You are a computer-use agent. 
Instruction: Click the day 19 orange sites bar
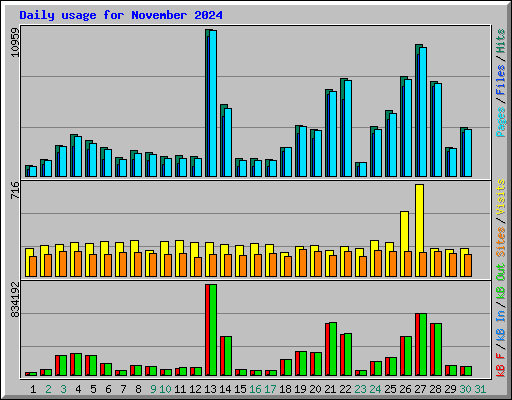[303, 263]
